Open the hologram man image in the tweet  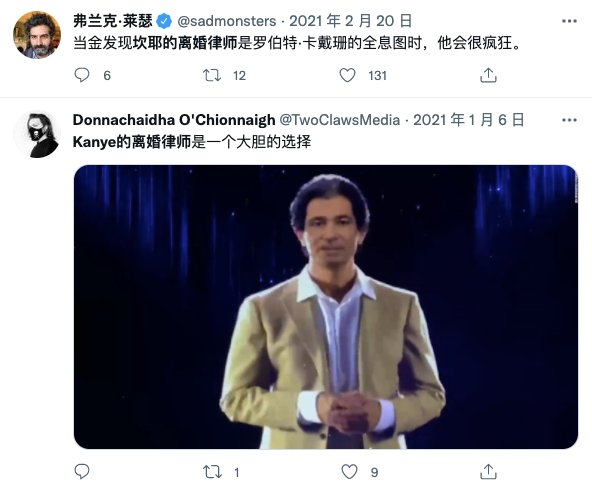[x=326, y=307]
